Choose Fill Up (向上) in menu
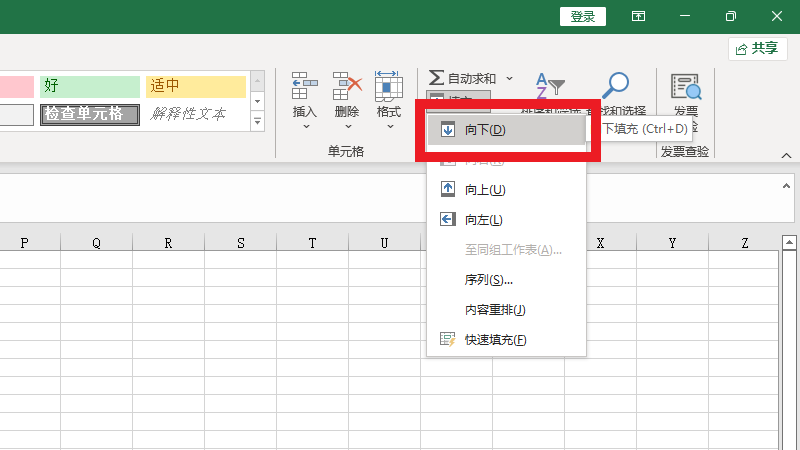Screen dimensions: 800x450 [x=485, y=190]
